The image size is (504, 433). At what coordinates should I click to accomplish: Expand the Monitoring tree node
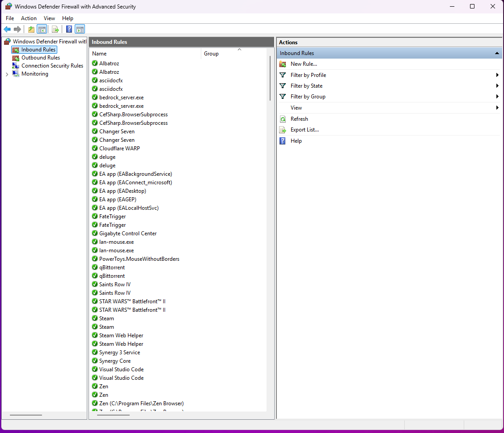pos(7,74)
